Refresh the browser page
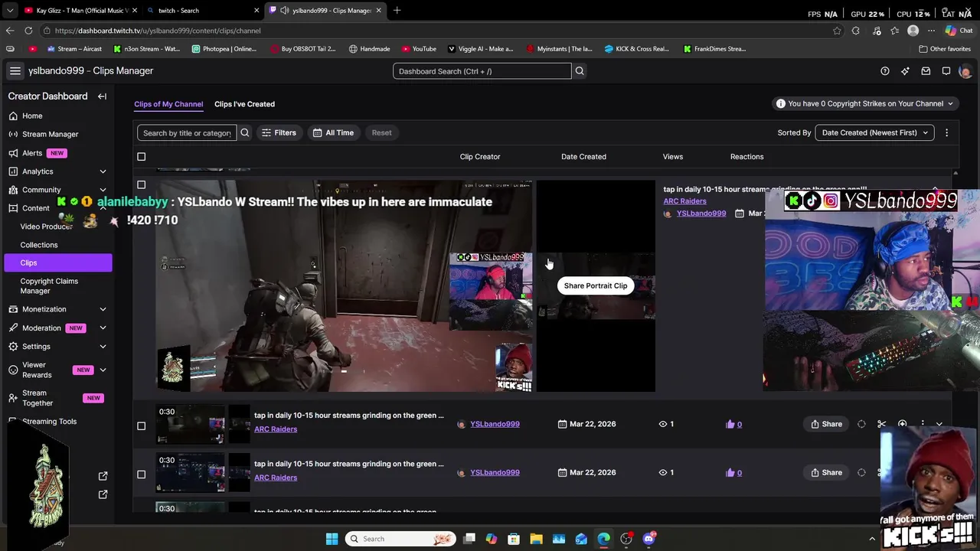This screenshot has width=980, height=551. coord(28,31)
